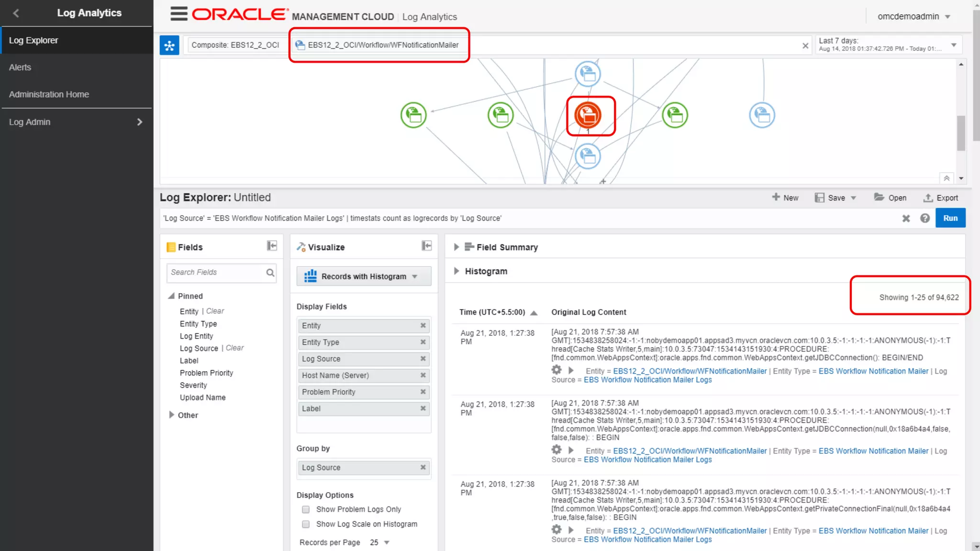980x551 pixels.
Task: Remove Entity Type from Display Fields
Action: tap(423, 342)
